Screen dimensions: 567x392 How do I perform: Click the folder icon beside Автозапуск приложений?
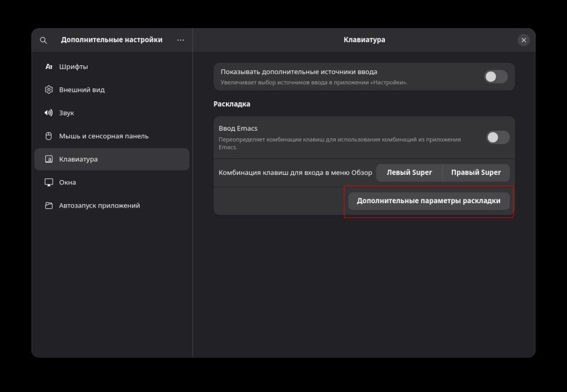tap(49, 206)
